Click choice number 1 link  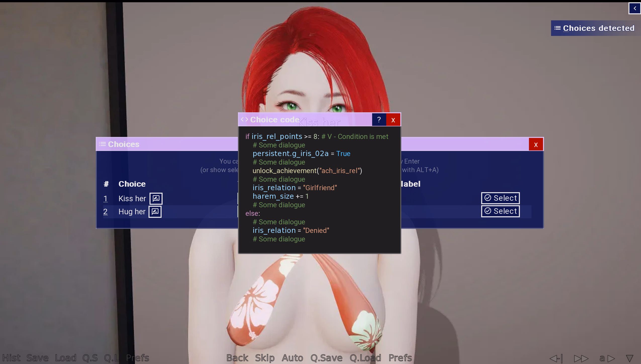106,198
